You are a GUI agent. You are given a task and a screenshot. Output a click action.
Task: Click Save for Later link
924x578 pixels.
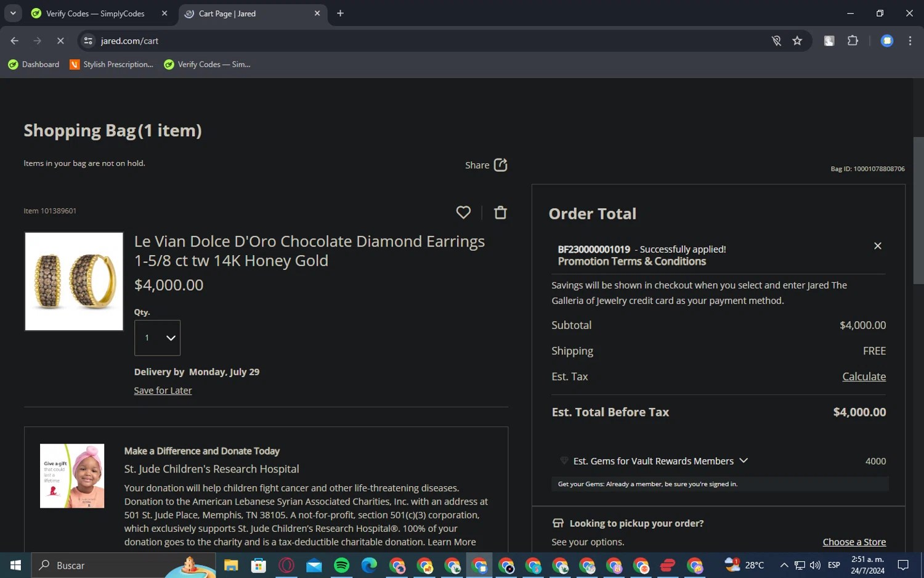click(x=163, y=390)
